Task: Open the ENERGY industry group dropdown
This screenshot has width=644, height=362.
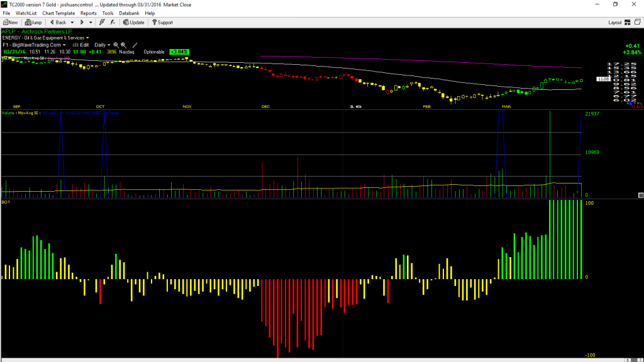Action: tap(45, 38)
